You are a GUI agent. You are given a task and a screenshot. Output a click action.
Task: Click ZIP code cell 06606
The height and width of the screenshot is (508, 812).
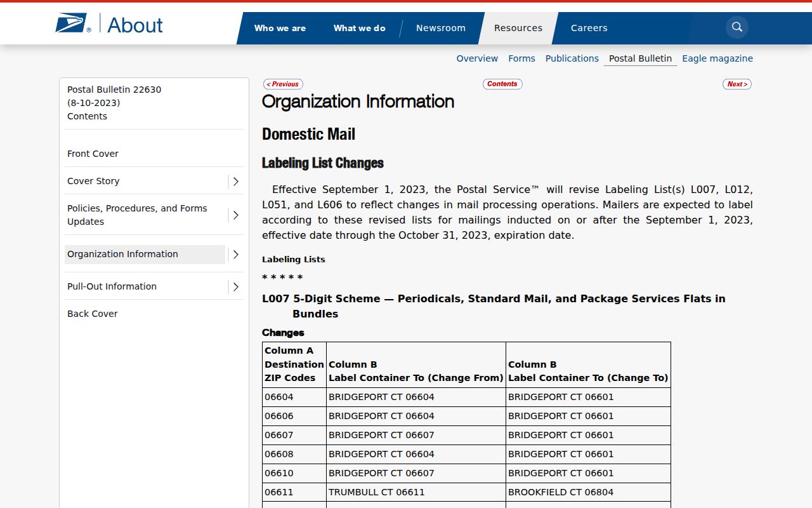(294, 417)
